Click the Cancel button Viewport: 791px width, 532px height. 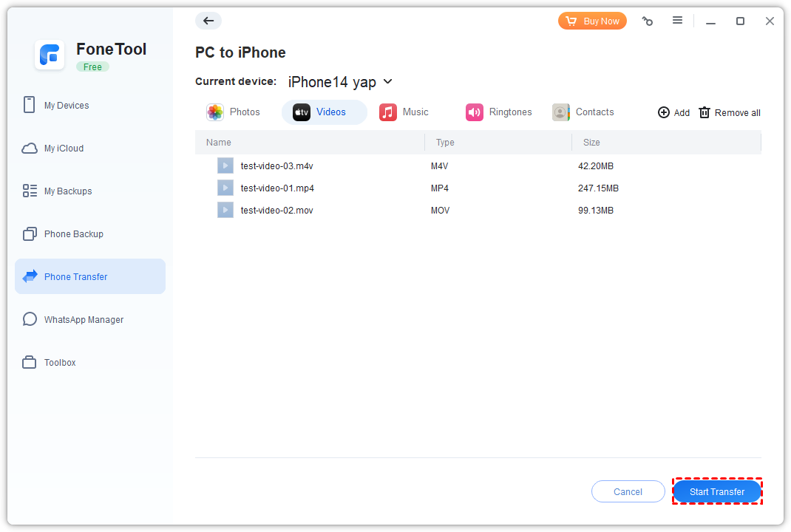pos(628,491)
